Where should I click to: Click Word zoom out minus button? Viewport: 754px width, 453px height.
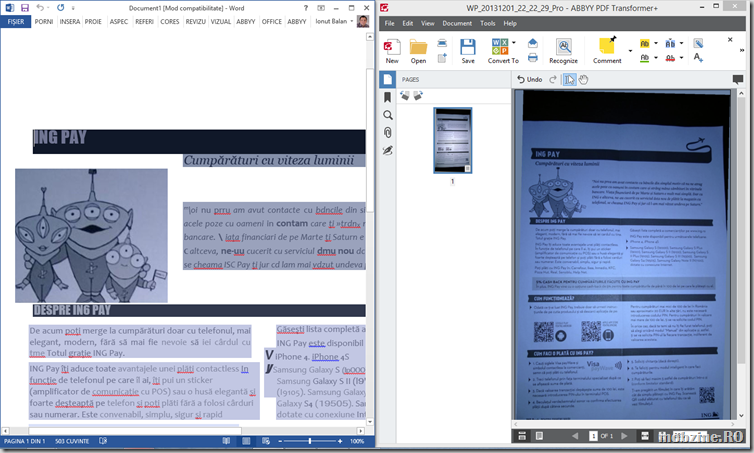click(280, 441)
